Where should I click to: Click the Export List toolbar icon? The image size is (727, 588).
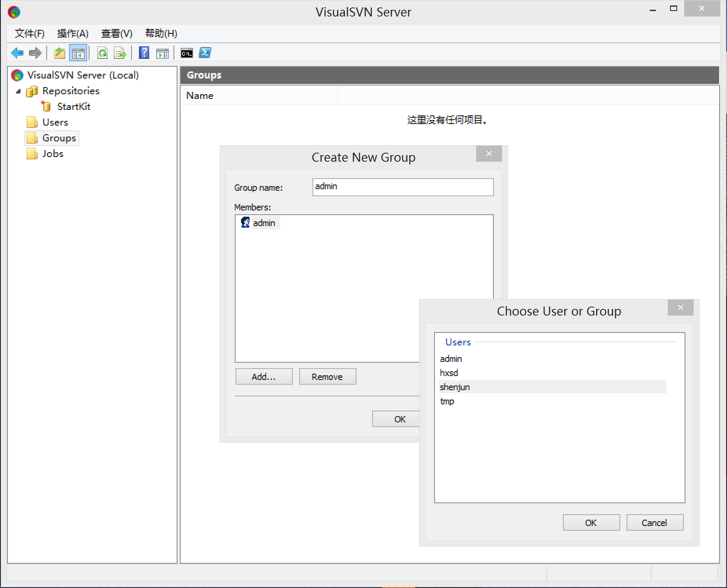click(x=120, y=53)
